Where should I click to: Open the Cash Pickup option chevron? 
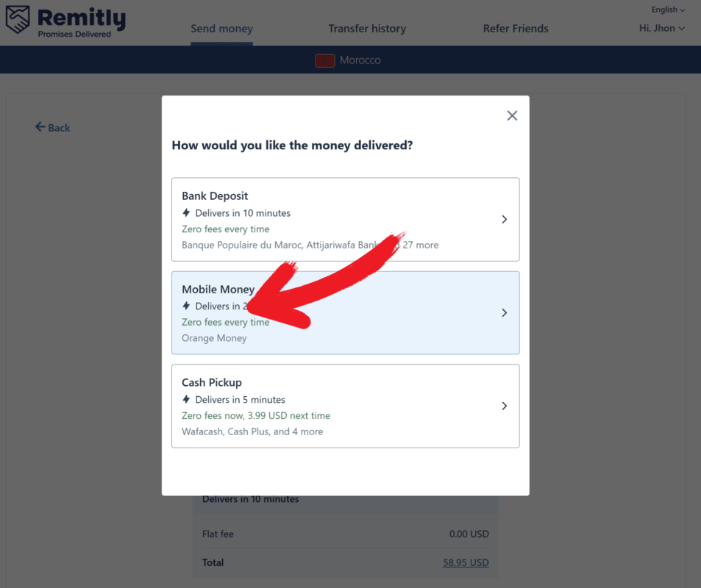505,406
